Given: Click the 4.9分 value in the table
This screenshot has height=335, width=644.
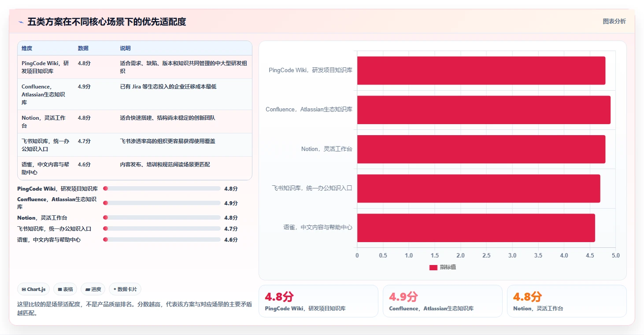Looking at the screenshot, I should tap(84, 87).
